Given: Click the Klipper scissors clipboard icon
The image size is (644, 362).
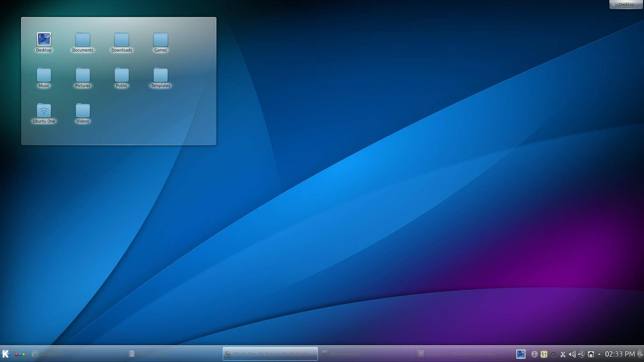Looking at the screenshot, I should pos(563,354).
